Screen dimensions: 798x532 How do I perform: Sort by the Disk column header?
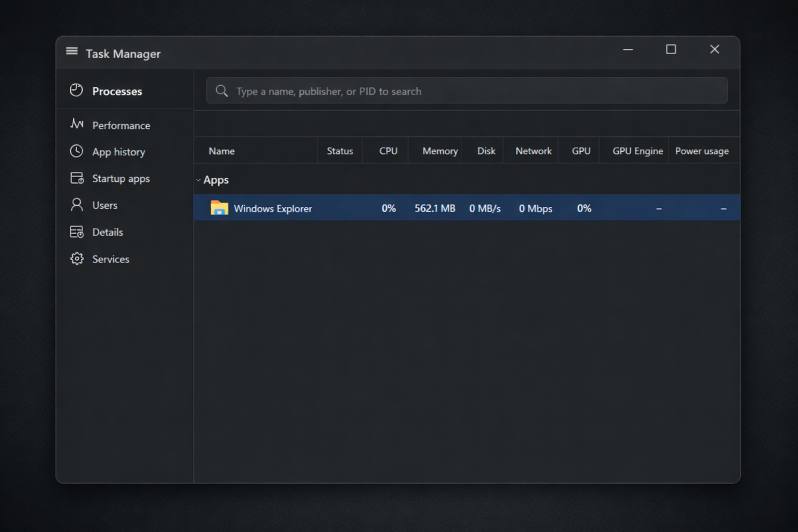tap(483, 151)
